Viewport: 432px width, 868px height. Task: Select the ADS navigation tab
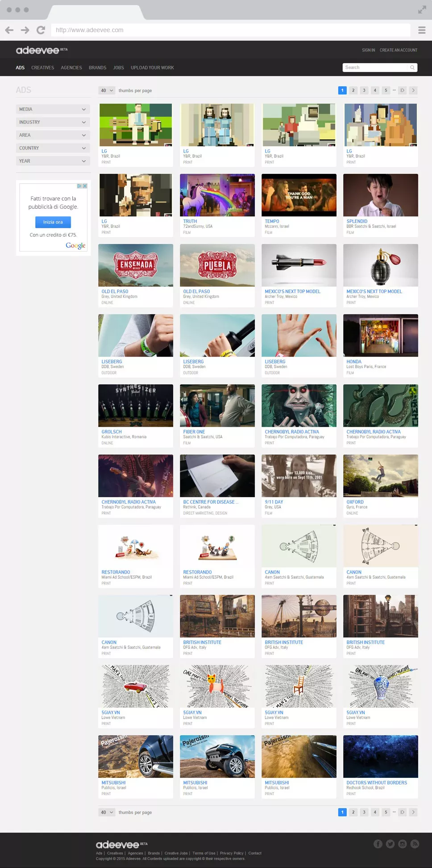coord(20,67)
